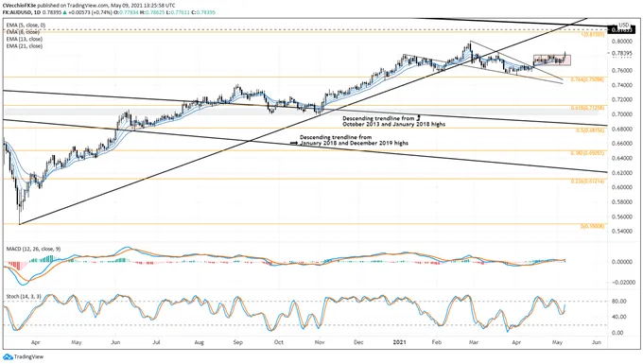Click the Oct label on time axis
Image resolution: width=643 pixels, height=364 pixels.
click(x=278, y=342)
